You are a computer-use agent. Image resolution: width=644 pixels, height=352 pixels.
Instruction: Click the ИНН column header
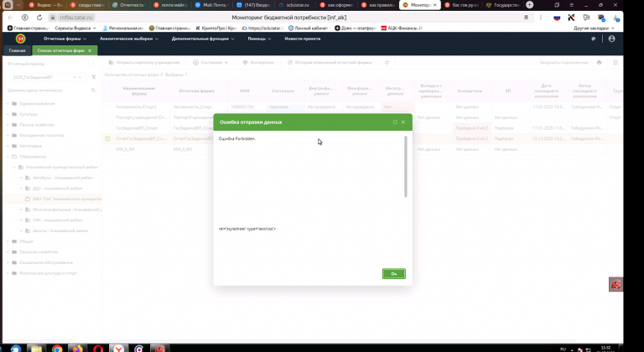click(x=244, y=91)
